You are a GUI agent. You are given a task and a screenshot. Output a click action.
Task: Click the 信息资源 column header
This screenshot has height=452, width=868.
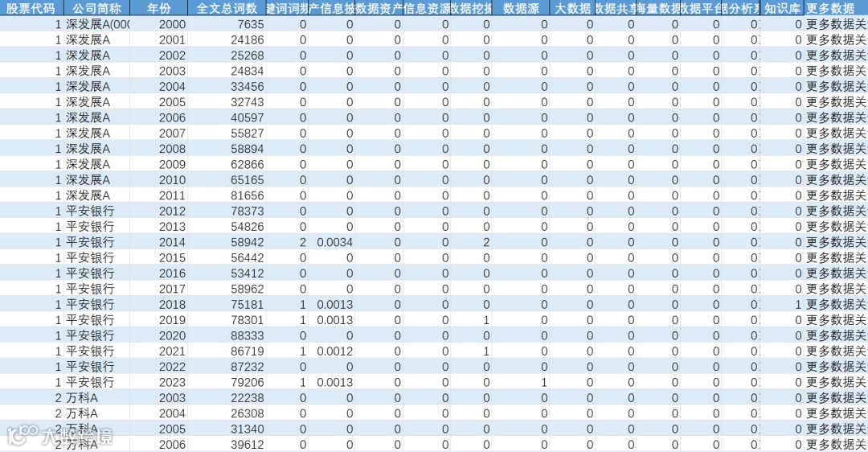[x=427, y=8]
